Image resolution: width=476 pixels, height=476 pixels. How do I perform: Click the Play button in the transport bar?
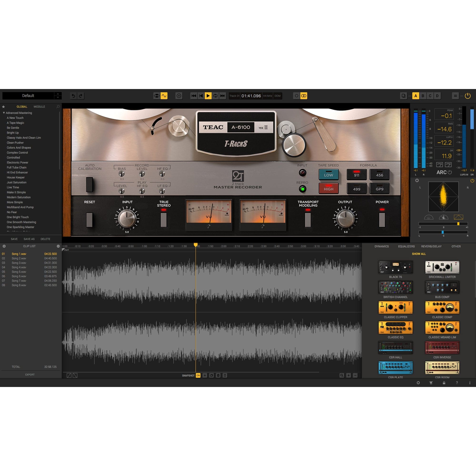point(208,96)
